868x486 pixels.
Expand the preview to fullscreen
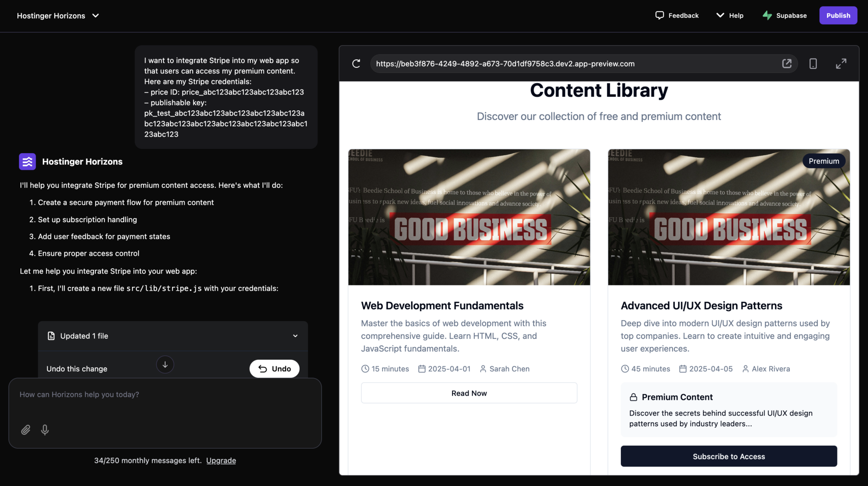point(841,64)
